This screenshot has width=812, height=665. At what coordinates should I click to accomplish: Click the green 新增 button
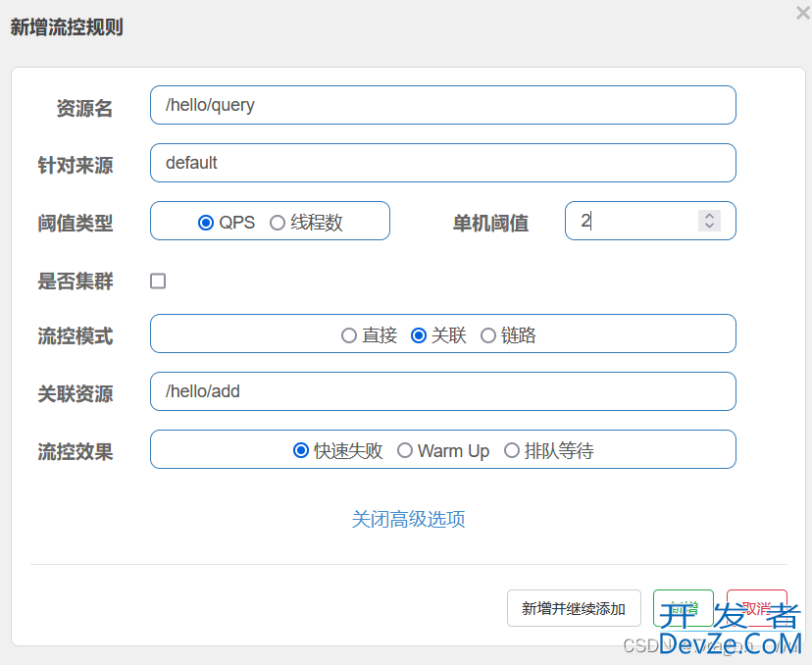[684, 608]
